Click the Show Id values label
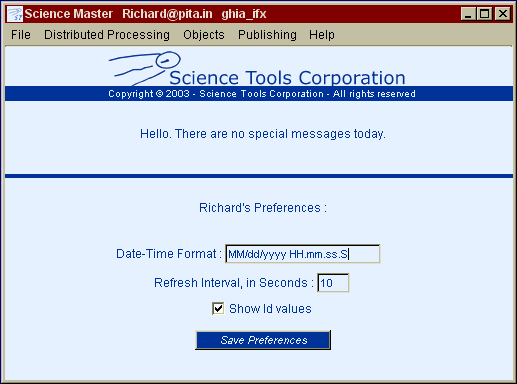 click(270, 309)
